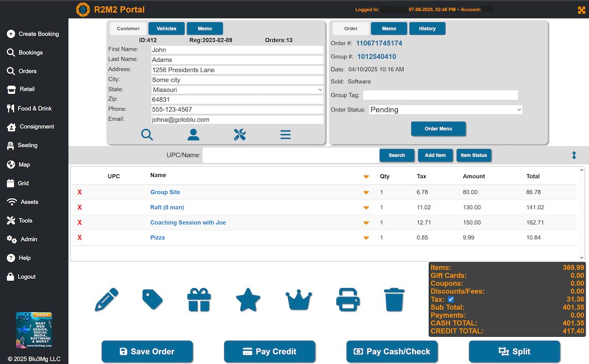Toggle the Tax checkbox in totals

pyautogui.click(x=451, y=299)
